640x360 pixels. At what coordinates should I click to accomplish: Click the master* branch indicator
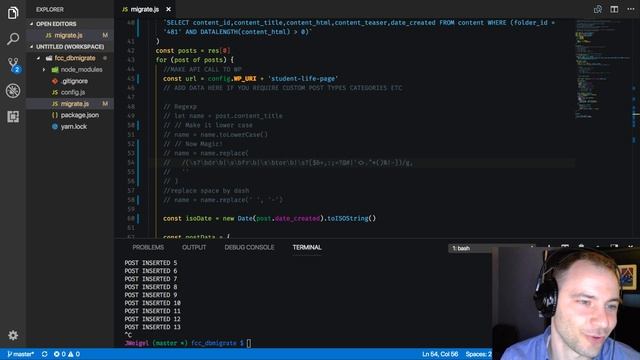click(x=20, y=354)
